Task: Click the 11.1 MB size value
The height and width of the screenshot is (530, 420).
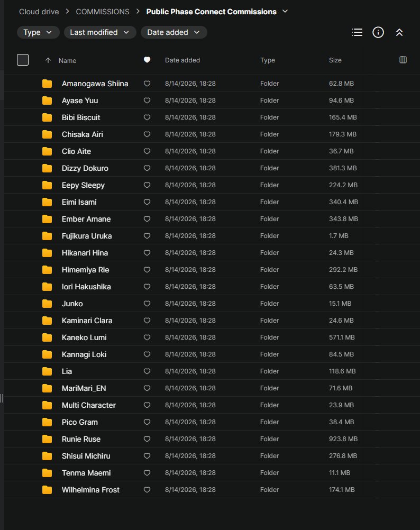Action: click(339, 472)
